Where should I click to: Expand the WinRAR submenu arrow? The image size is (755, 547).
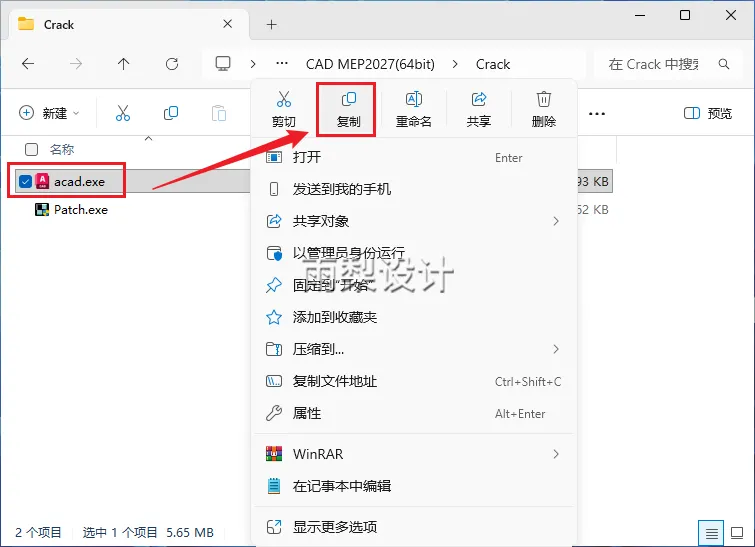point(556,454)
